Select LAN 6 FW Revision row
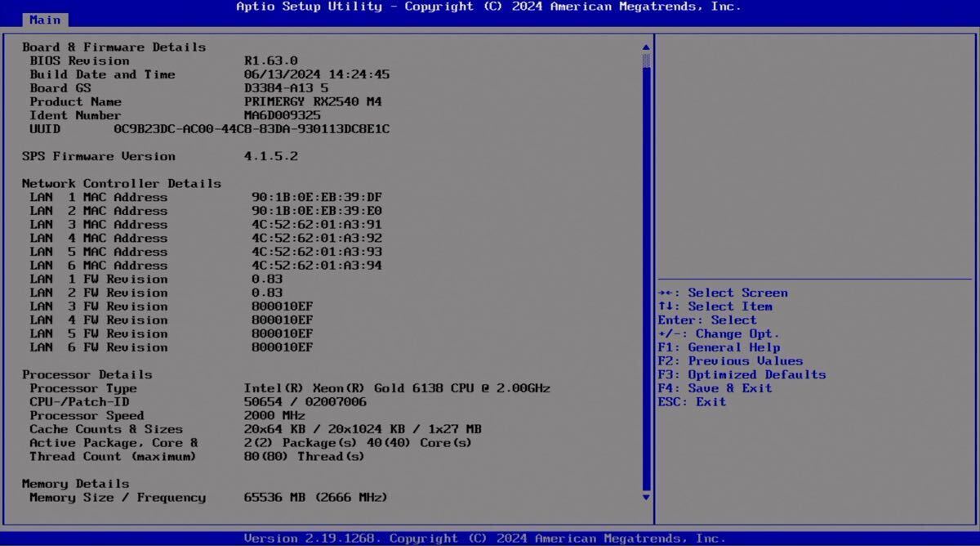Image resolution: width=980 pixels, height=546 pixels. click(x=171, y=347)
